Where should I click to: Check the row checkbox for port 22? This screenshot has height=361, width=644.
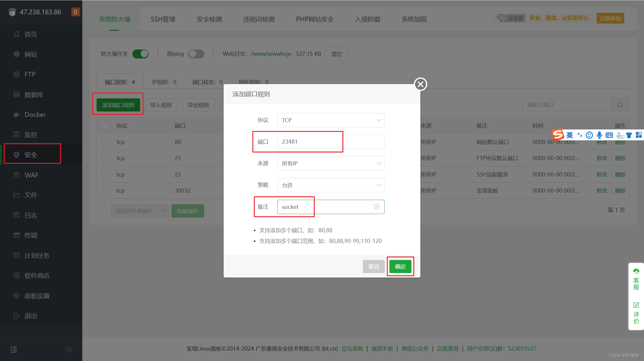coord(105,174)
